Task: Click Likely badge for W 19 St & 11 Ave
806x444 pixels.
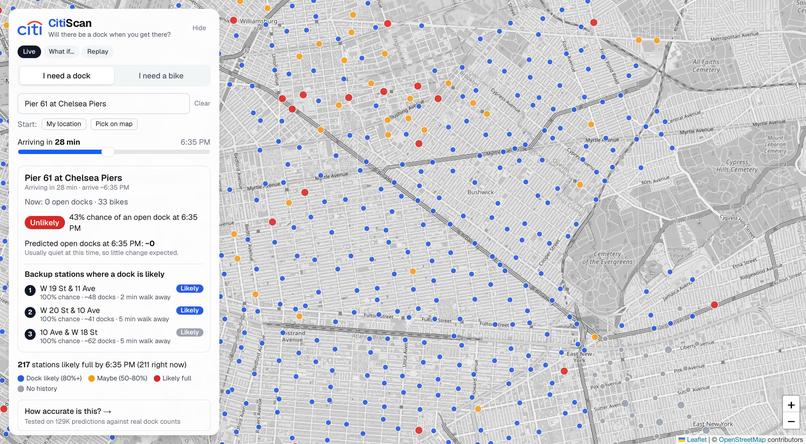Action: click(190, 288)
